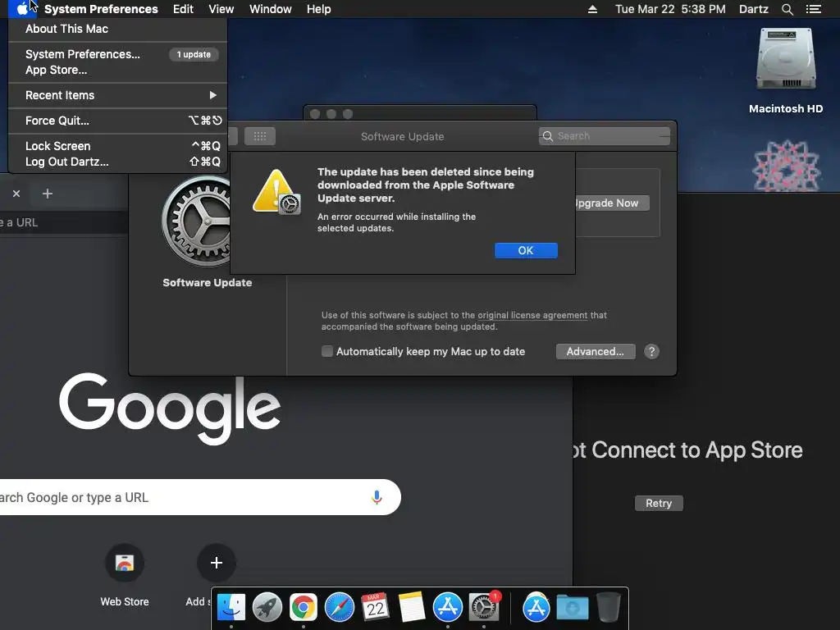Select Force Quit… from Apple menu
This screenshot has height=630, width=840.
pyautogui.click(x=118, y=121)
